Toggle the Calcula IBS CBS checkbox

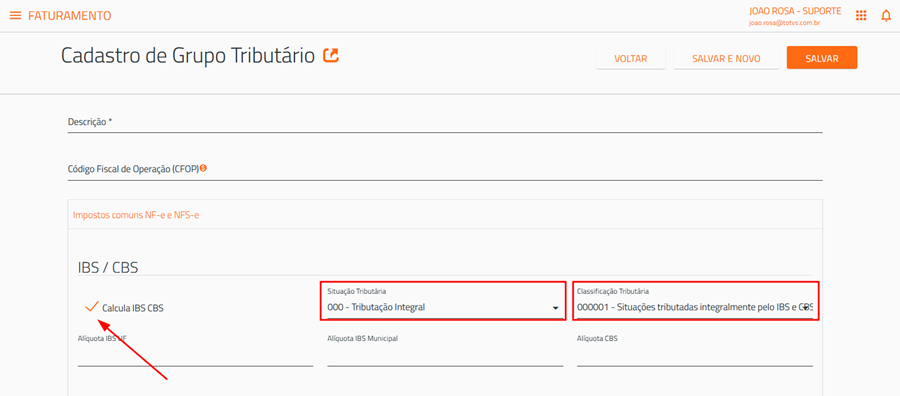click(92, 307)
